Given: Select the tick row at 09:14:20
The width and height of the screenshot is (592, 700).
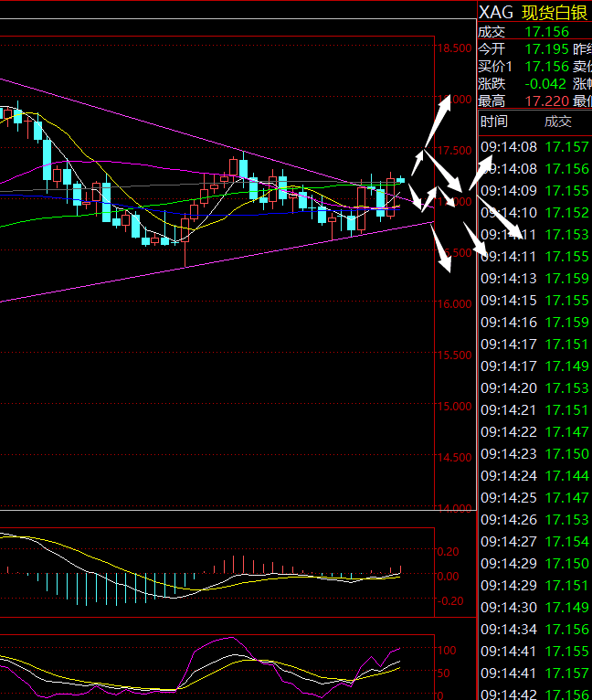Looking at the screenshot, I should [534, 388].
